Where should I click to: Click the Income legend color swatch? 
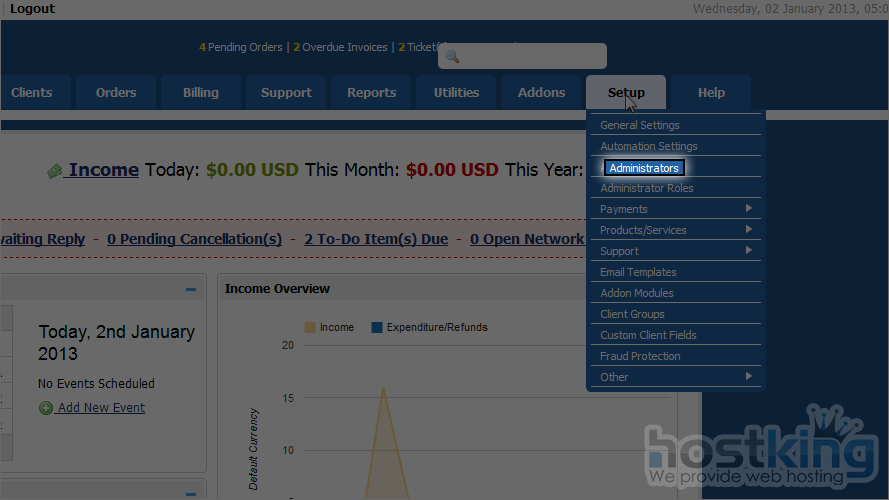[310, 327]
